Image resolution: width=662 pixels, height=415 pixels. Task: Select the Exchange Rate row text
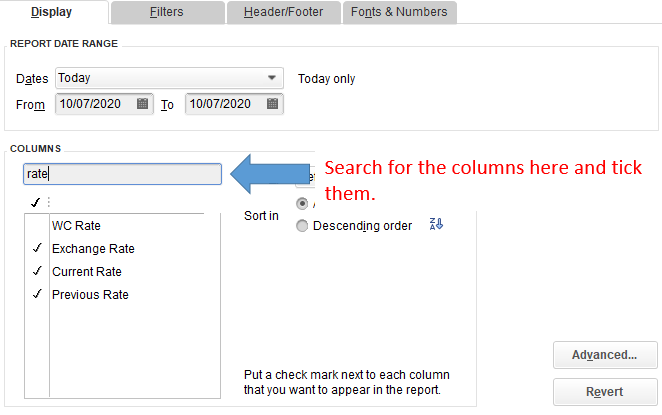pos(93,249)
